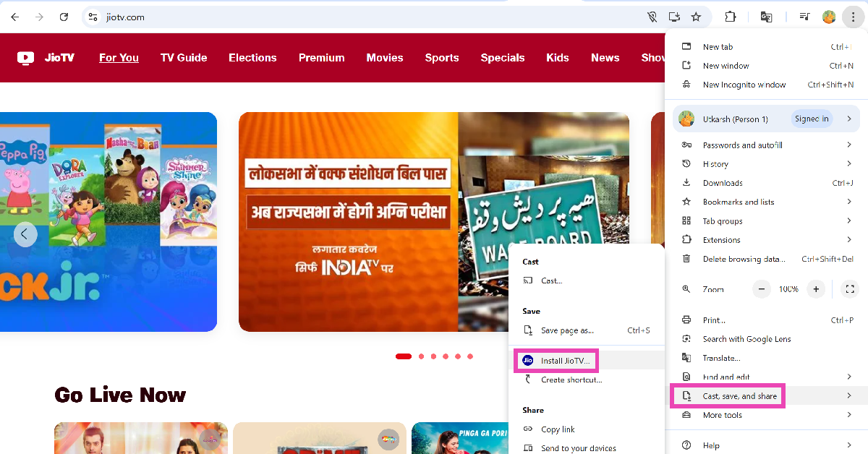Click the Cast icon in the submenu
The height and width of the screenshot is (454, 868).
[x=528, y=280]
